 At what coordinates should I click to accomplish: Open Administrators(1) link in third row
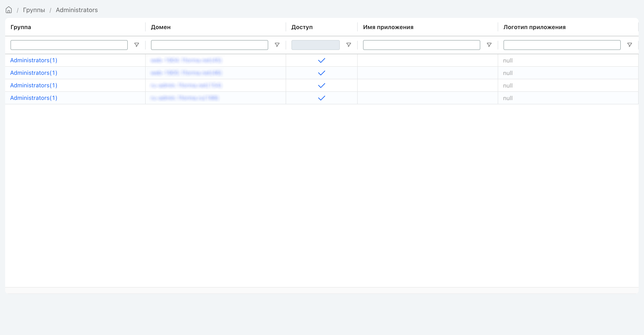(x=34, y=85)
